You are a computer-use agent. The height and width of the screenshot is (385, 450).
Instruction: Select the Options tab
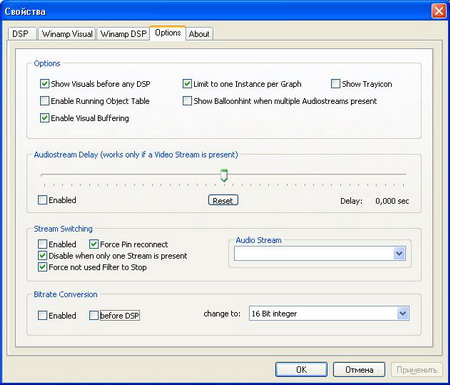[168, 33]
